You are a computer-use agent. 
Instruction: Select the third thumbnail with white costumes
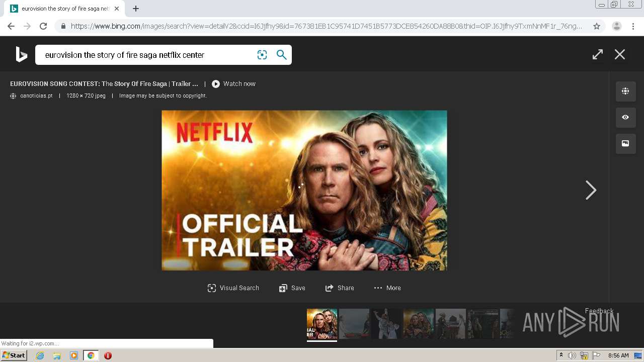point(386,324)
